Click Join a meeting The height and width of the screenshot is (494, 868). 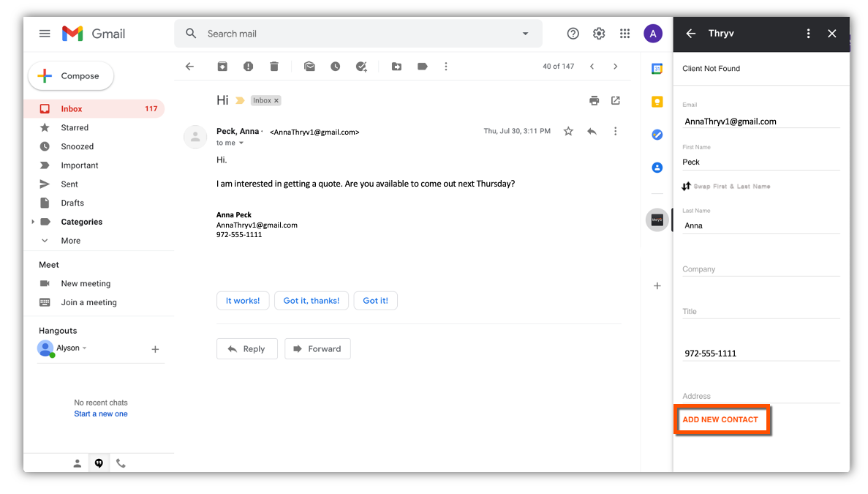(88, 302)
